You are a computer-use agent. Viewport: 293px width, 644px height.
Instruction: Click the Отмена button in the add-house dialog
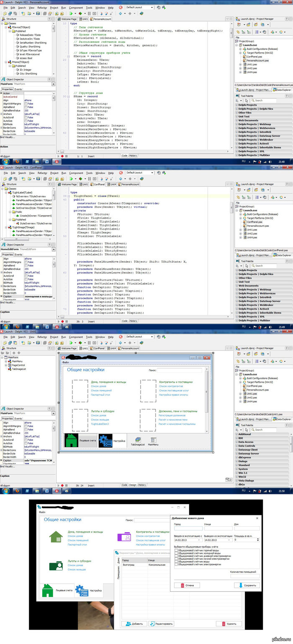pyautogui.click(x=187, y=585)
